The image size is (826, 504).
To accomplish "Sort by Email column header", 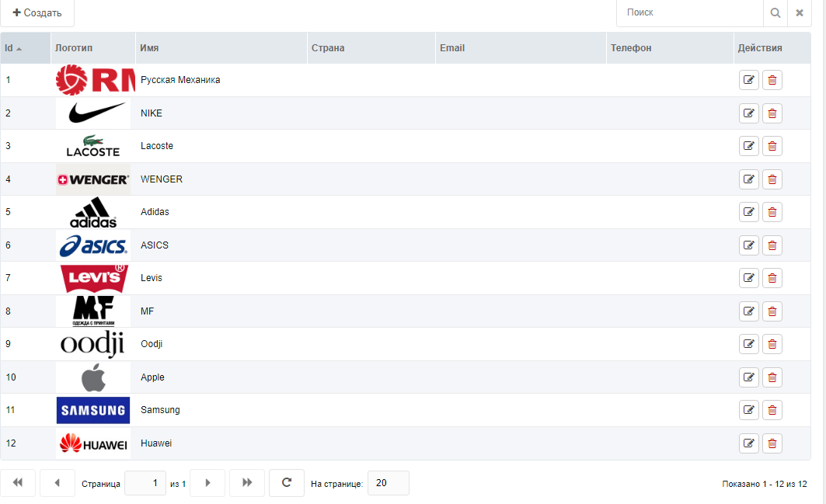I will (521, 48).
